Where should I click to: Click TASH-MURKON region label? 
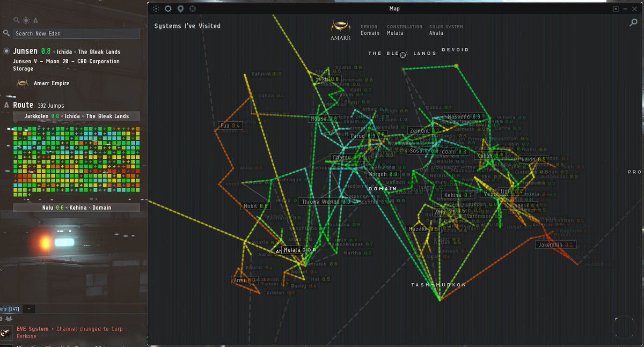click(x=438, y=285)
